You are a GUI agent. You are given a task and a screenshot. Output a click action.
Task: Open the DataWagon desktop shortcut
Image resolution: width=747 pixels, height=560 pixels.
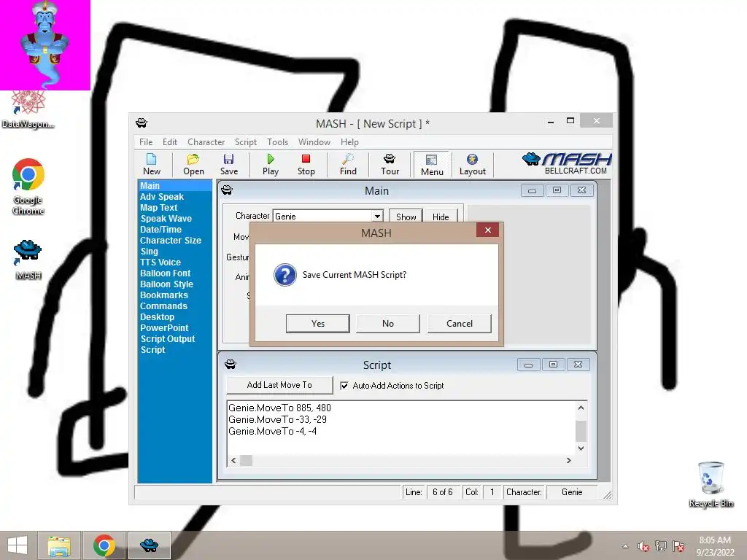(x=28, y=109)
